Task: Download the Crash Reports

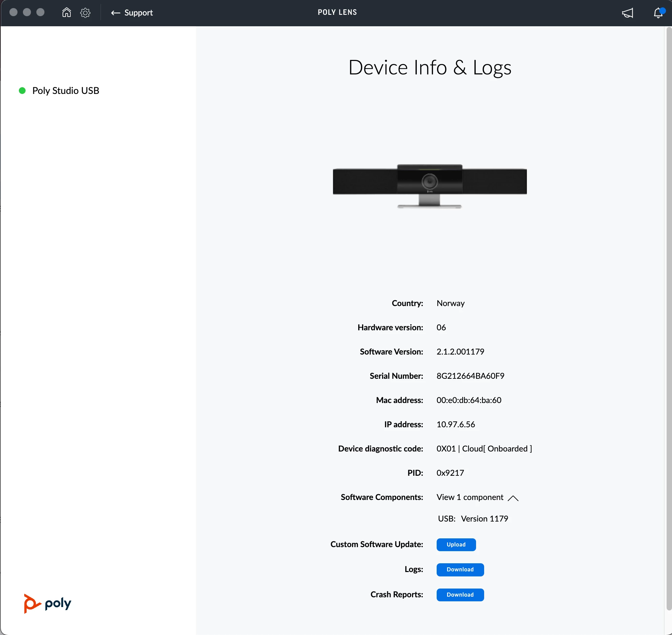Action: pos(460,595)
